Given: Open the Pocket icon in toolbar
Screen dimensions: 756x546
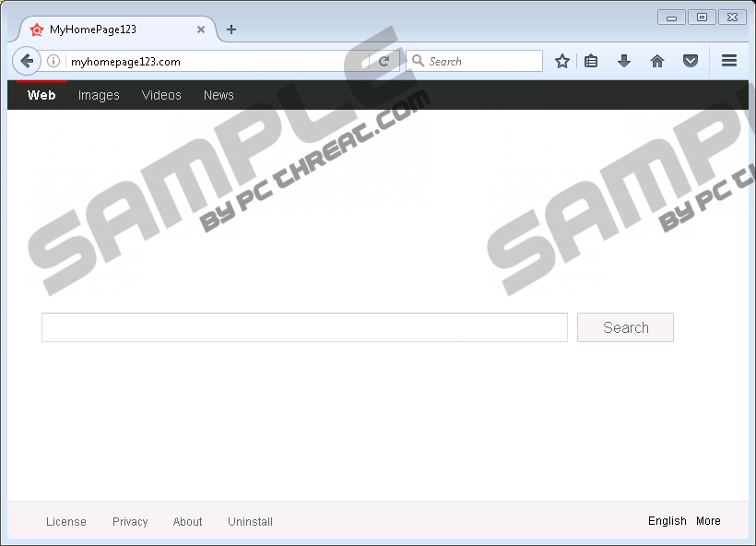Looking at the screenshot, I should click(690, 62).
